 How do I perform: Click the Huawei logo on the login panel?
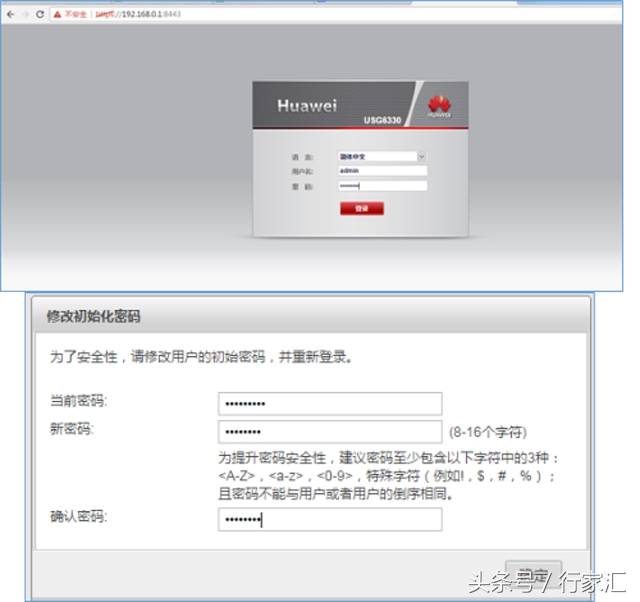coord(439,105)
